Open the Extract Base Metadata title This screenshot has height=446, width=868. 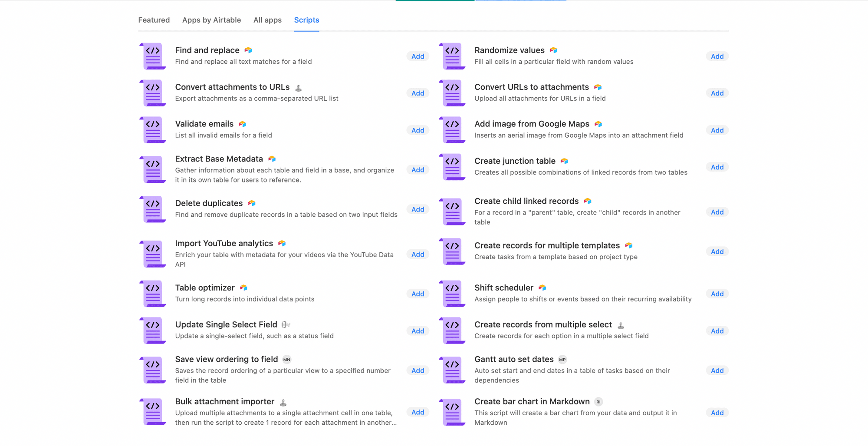(x=219, y=159)
